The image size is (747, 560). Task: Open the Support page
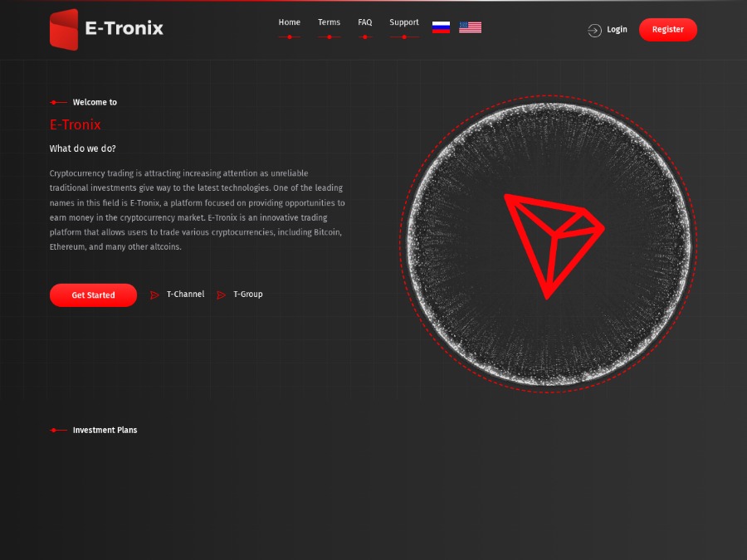point(404,22)
